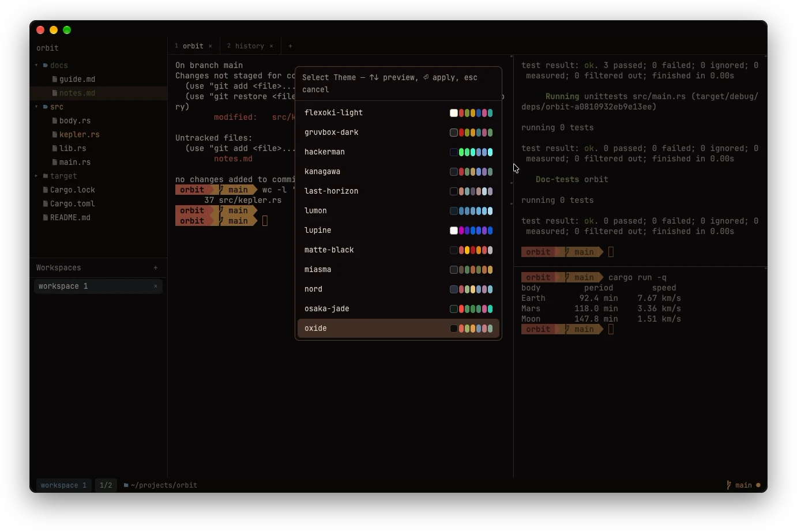The height and width of the screenshot is (532, 797).
Task: Click the file icon beside README.md
Action: (x=46, y=218)
